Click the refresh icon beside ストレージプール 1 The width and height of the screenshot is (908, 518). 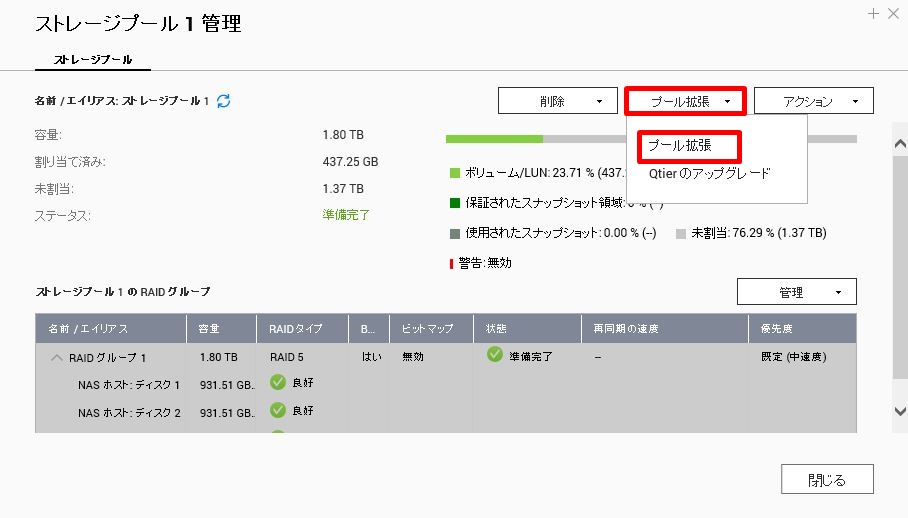click(224, 101)
